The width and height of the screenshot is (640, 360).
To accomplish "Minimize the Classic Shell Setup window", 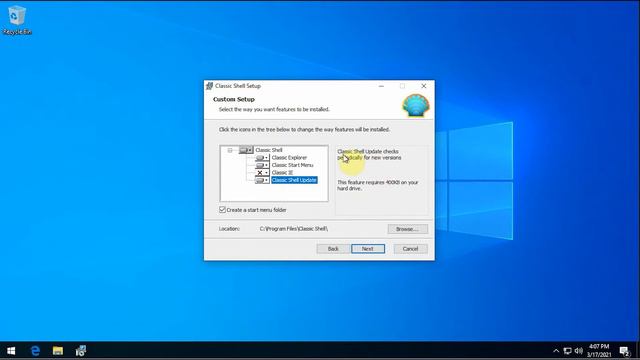I will (x=381, y=86).
